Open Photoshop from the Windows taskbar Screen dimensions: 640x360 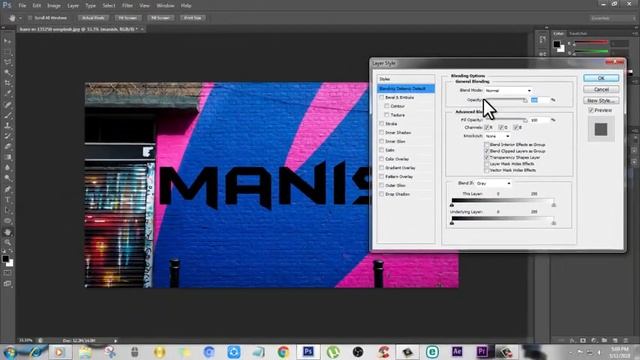[x=308, y=351]
